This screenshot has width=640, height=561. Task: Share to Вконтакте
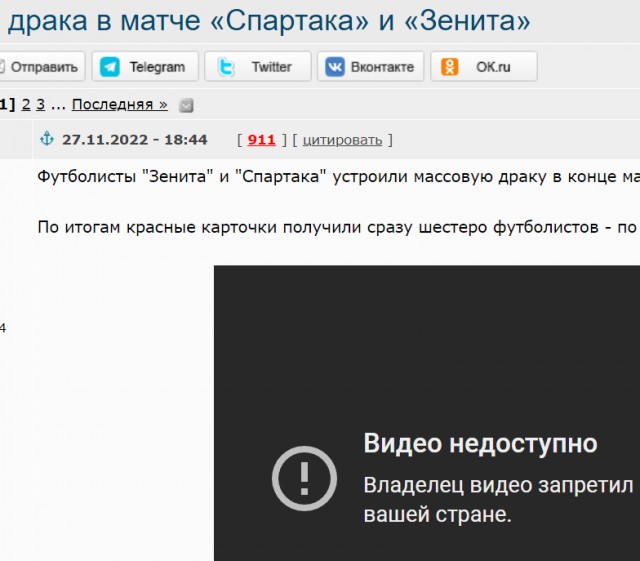coord(371,67)
